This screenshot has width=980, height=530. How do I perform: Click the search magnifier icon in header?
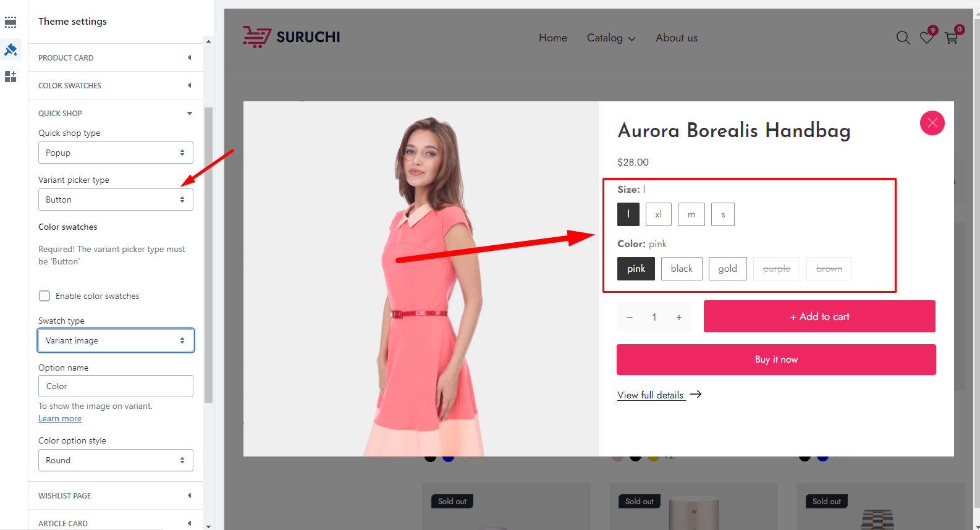point(903,38)
